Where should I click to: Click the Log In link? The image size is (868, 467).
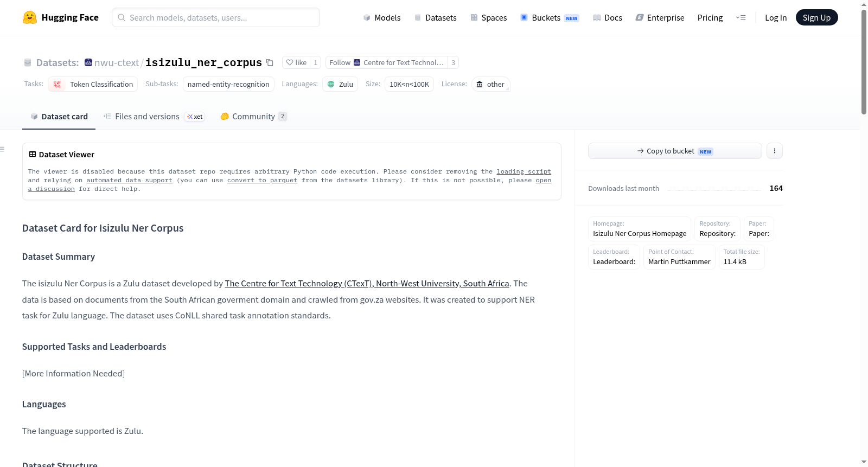coord(776,17)
